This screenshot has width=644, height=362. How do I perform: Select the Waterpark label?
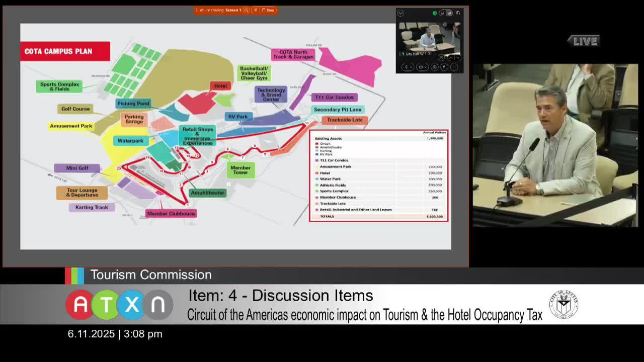(130, 141)
